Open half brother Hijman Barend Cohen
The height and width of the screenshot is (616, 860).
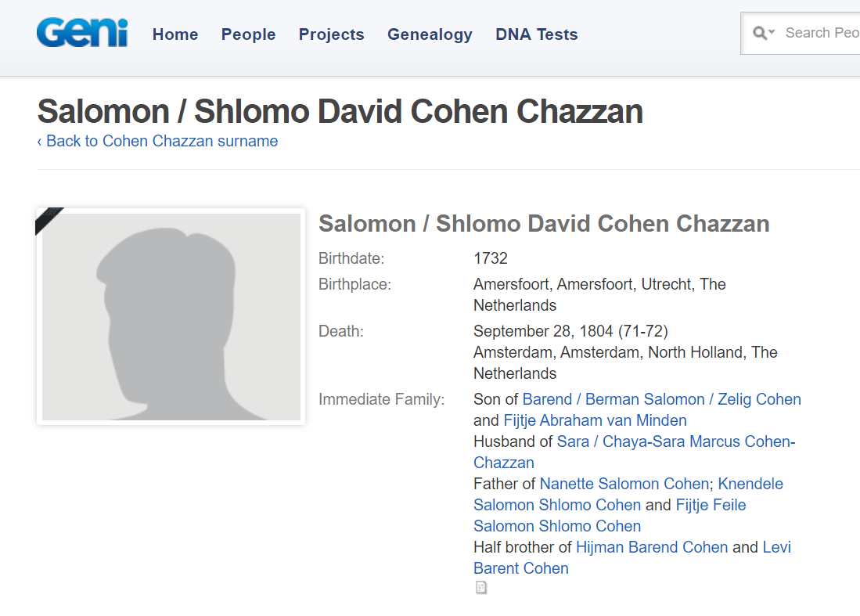[x=652, y=547]
